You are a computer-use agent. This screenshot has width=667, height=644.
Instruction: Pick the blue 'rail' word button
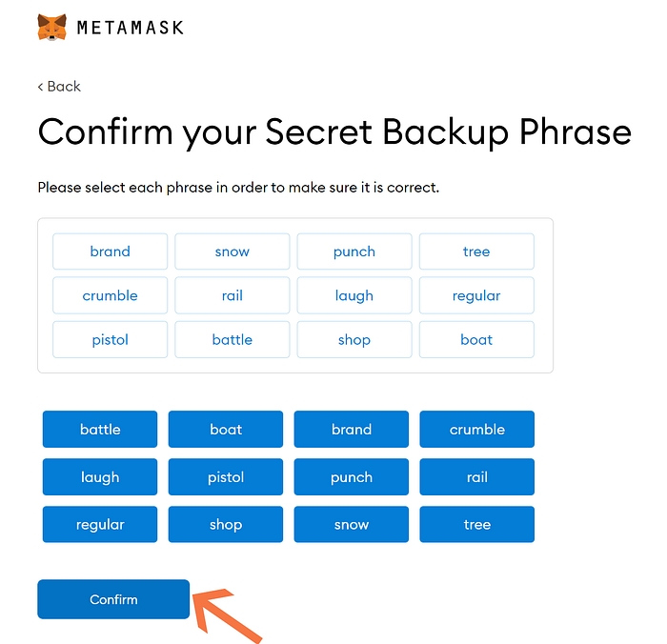[476, 476]
